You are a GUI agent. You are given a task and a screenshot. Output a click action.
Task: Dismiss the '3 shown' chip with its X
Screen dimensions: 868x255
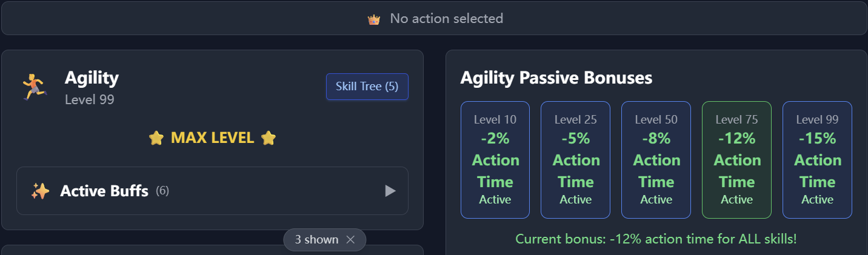(350, 240)
